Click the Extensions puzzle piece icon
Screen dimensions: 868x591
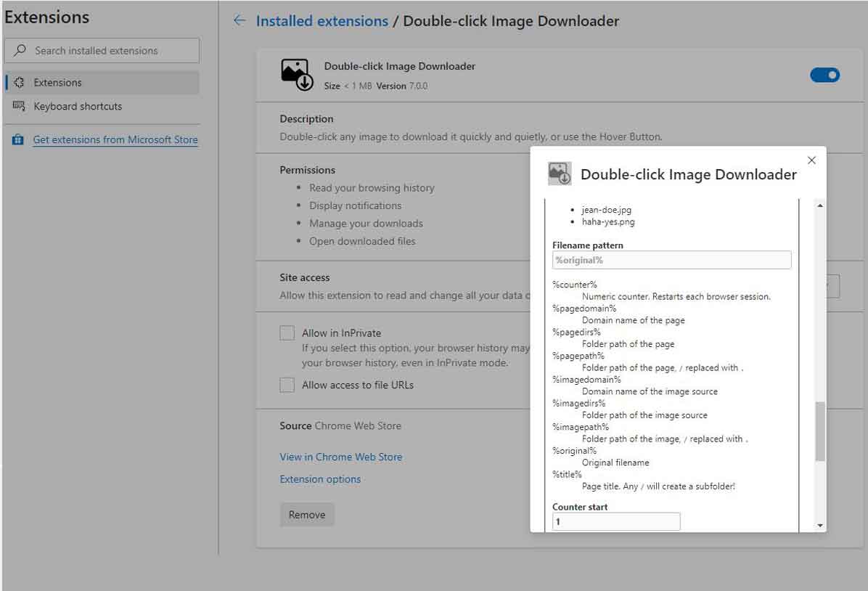point(19,83)
